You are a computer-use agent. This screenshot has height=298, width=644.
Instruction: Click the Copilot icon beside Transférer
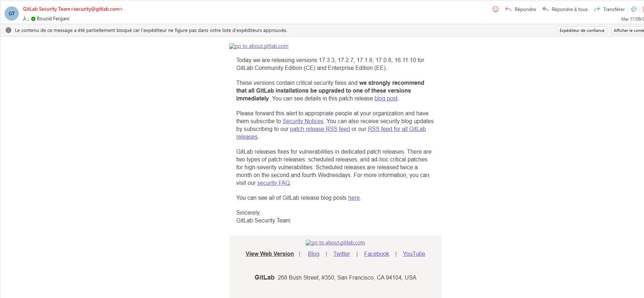634,9
